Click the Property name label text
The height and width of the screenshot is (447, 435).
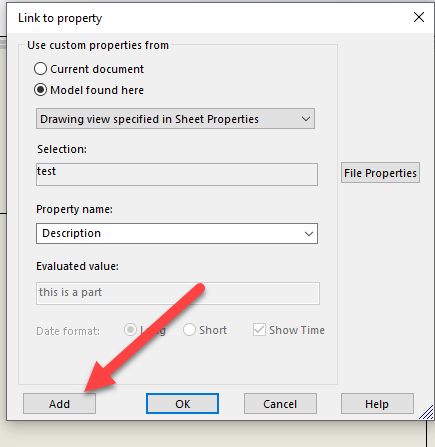pos(74,209)
